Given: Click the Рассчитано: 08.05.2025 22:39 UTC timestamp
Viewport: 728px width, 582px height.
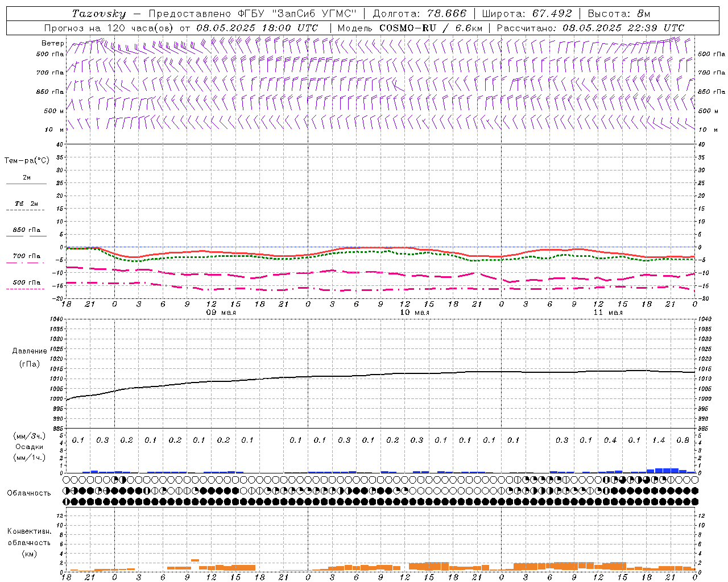Looking at the screenshot, I should tap(590, 28).
